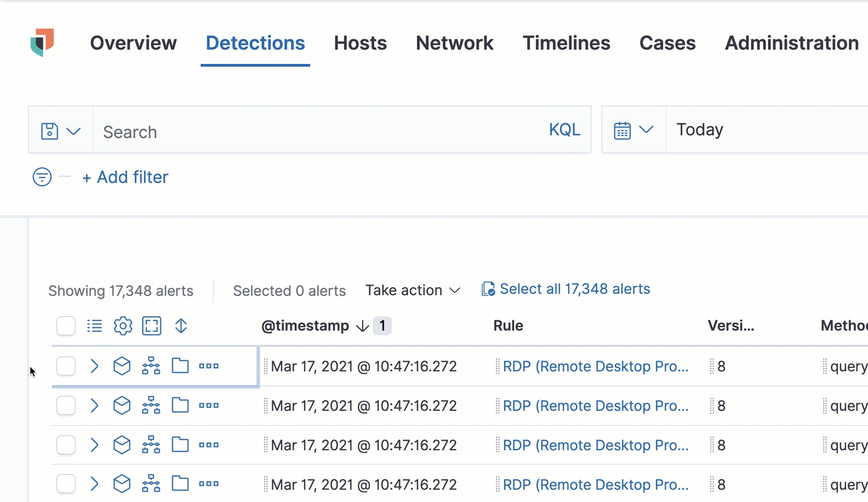The image size is (868, 502).
Task: Select the first alert row checkbox
Action: [66, 367]
